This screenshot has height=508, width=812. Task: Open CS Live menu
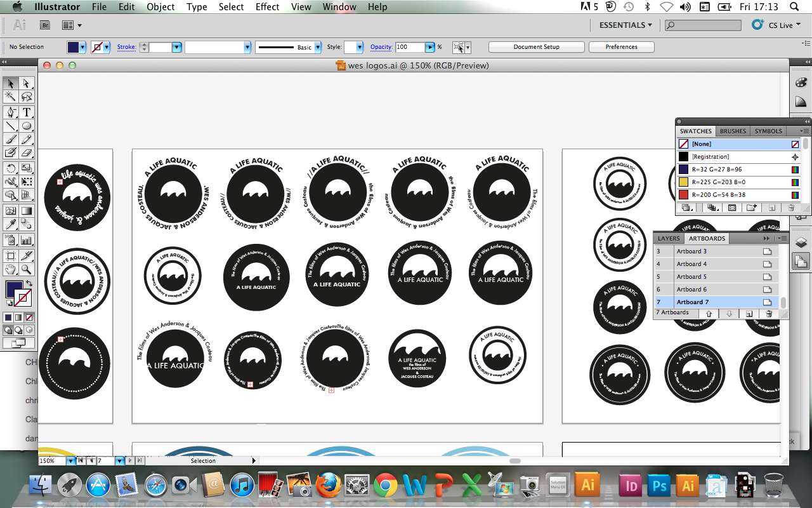click(x=776, y=25)
